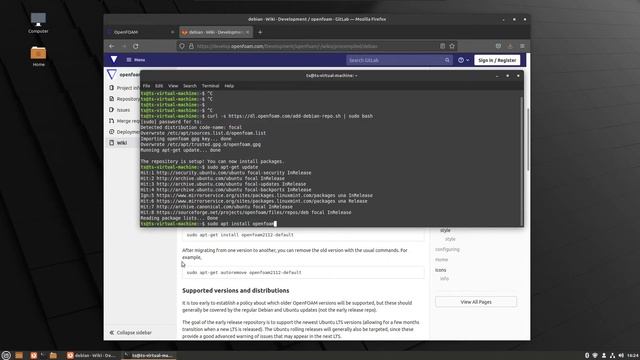Open the 'configuring' wiki page link
This screenshot has width=640, height=360.
(x=447, y=249)
